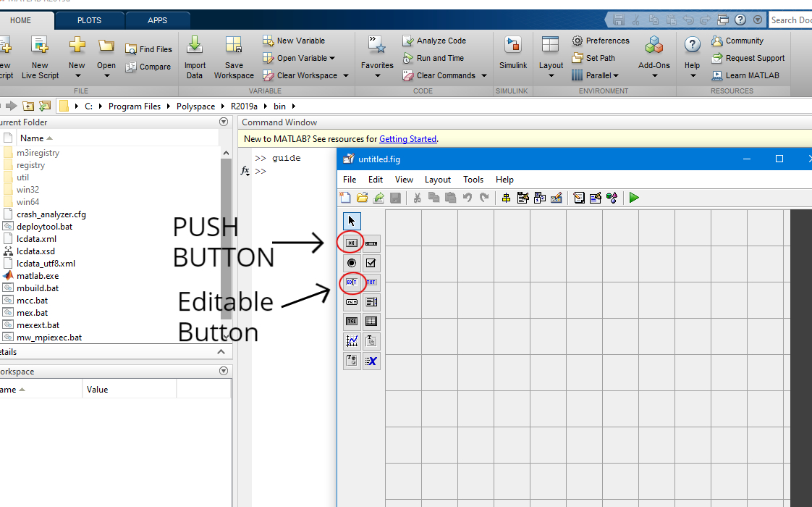Show Workspace panel actions menu
Screen dimensions: 812x507
[224, 371]
